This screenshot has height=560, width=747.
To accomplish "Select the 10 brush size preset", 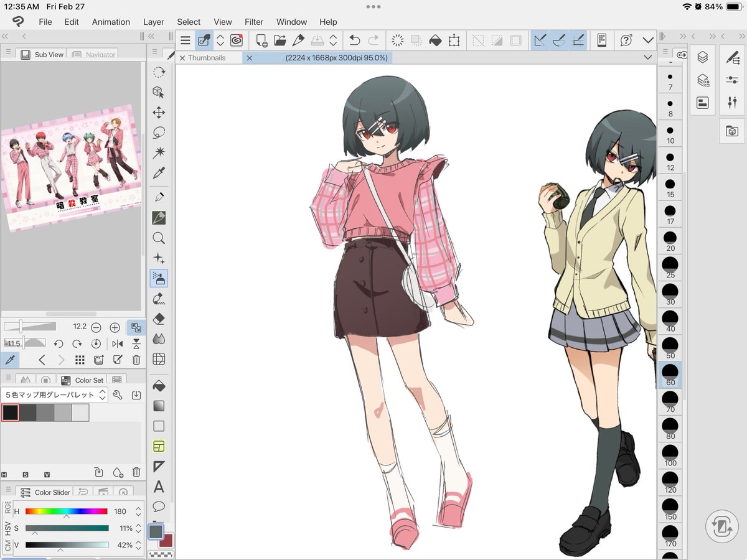I will pos(670,134).
